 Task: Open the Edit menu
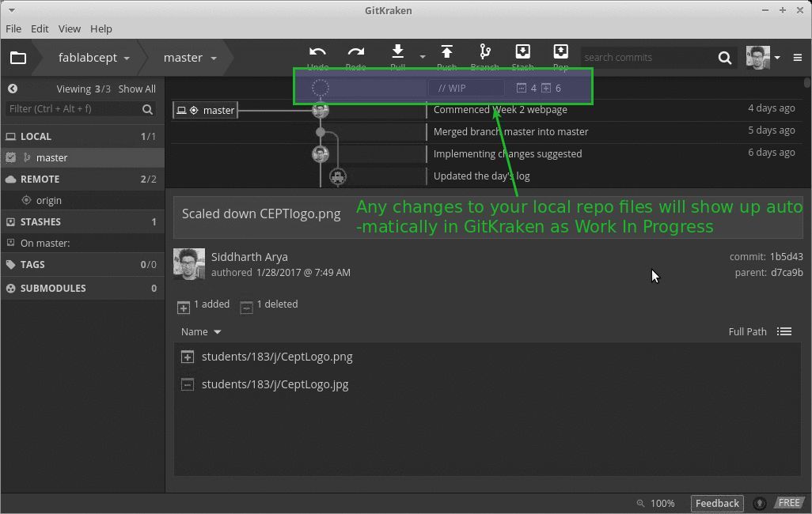pos(40,29)
